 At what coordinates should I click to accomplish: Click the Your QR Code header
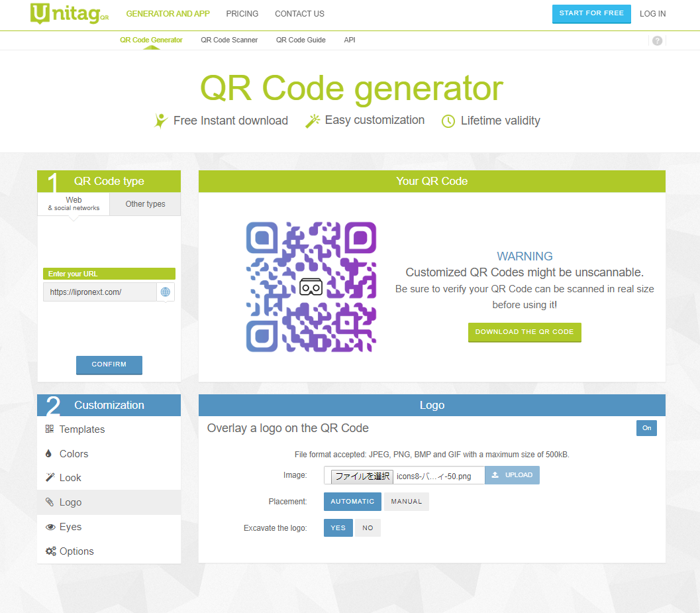pos(432,181)
